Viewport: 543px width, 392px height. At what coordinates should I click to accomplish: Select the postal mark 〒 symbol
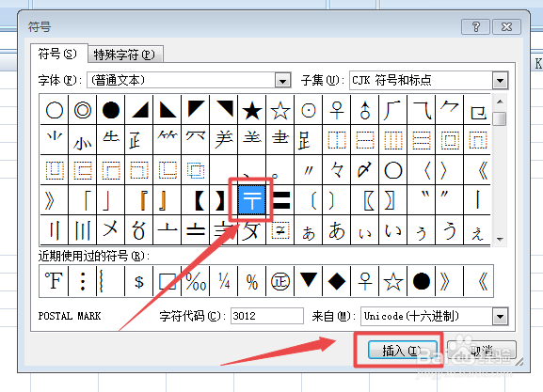point(252,200)
